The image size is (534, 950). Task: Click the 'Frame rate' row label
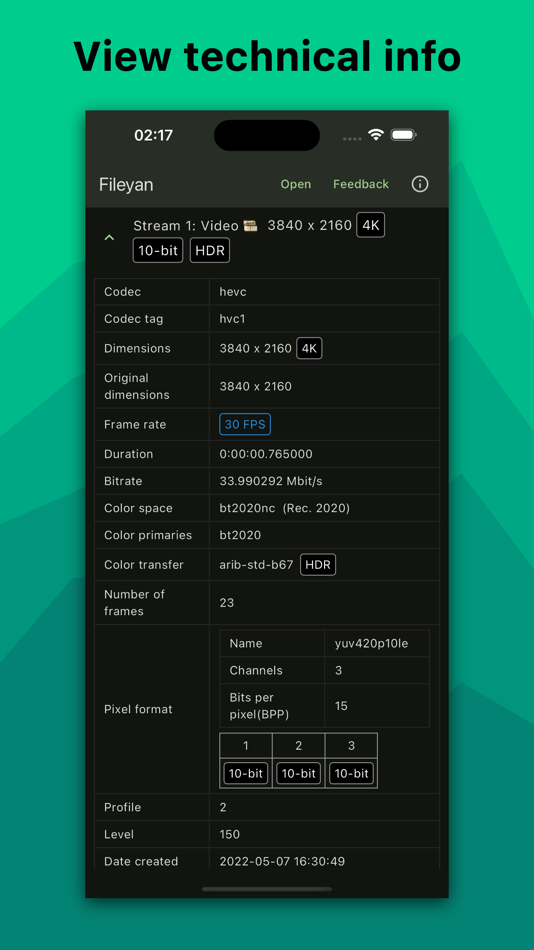pos(135,425)
